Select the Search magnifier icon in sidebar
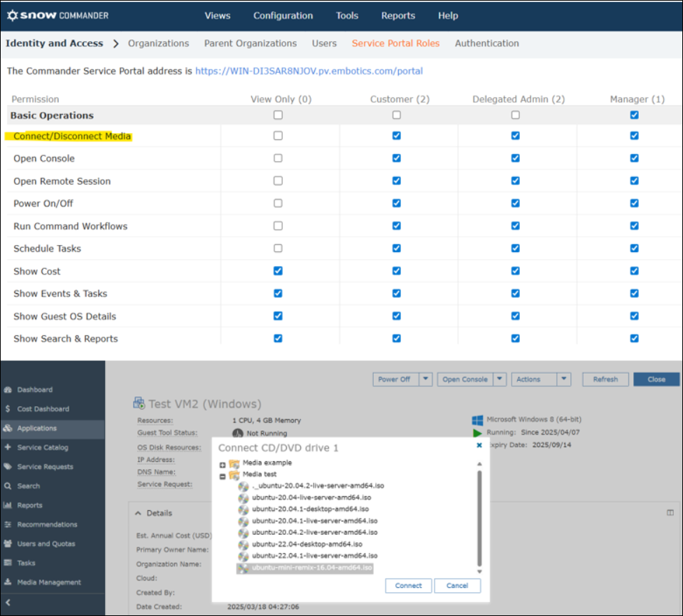 [8, 486]
